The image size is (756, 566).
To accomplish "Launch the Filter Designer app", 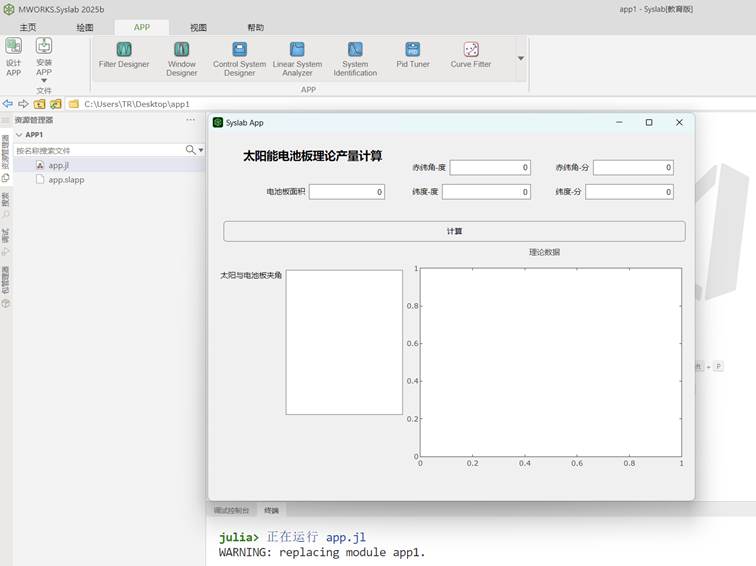I will coord(124,54).
